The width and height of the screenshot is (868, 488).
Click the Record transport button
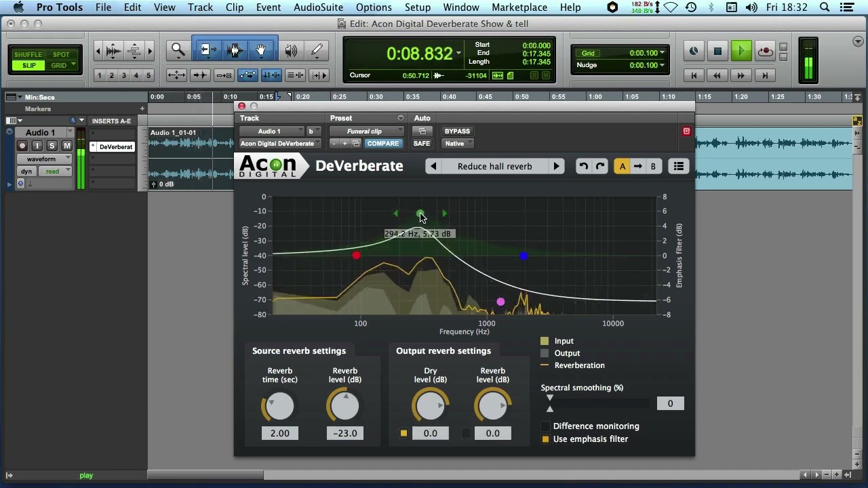pos(765,51)
